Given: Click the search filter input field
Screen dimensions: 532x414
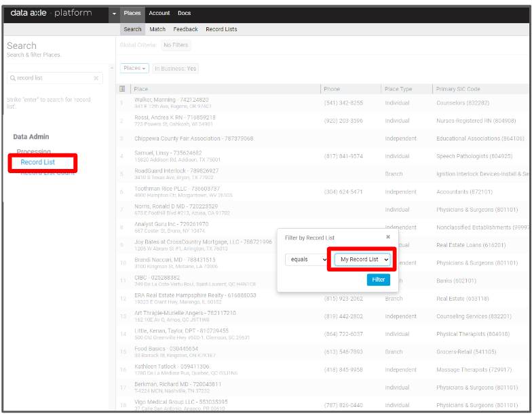Looking at the screenshot, I should tap(53, 78).
